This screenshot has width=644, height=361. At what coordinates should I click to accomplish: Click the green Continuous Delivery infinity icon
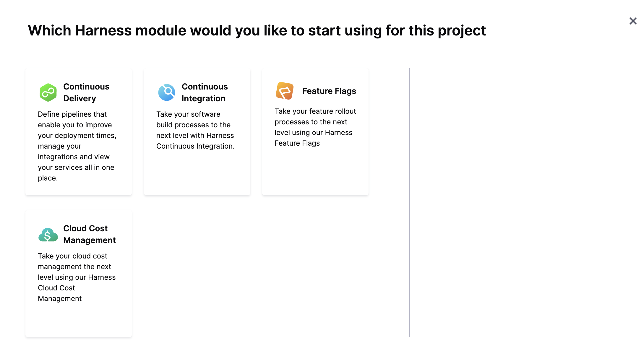tap(48, 92)
